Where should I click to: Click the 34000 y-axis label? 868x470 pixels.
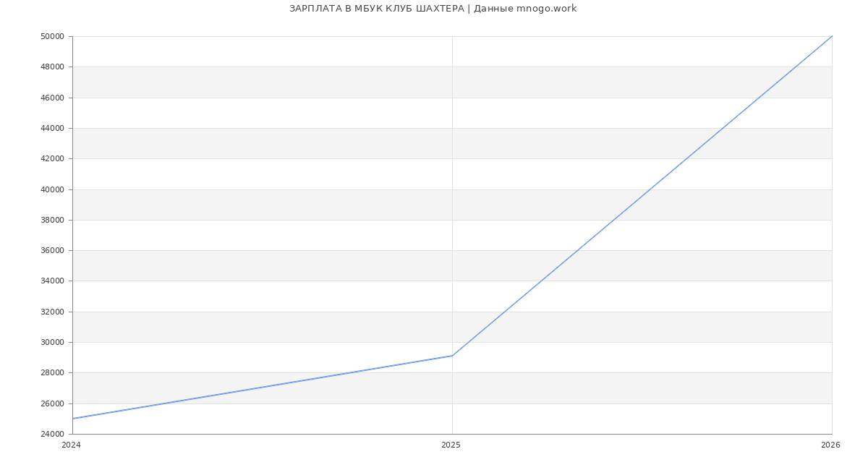(53, 281)
